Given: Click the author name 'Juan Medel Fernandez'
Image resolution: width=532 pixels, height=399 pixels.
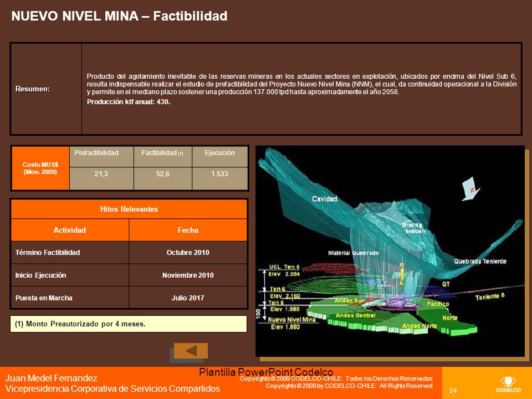Looking at the screenshot, I should click(x=52, y=378).
